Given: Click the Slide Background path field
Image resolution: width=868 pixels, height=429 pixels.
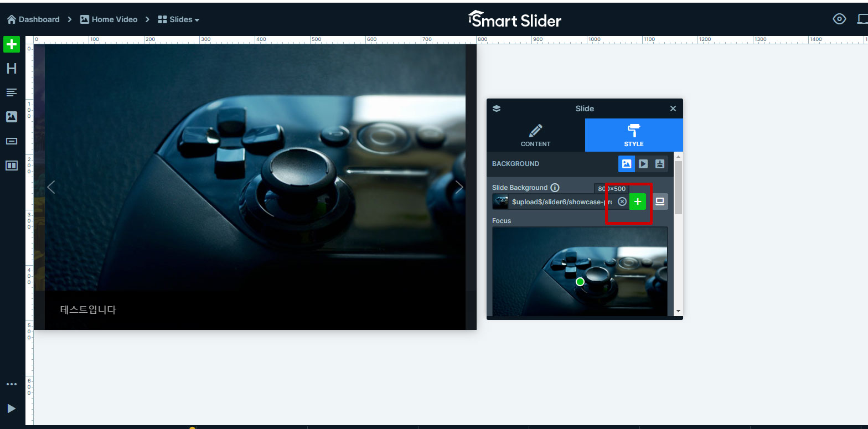Looking at the screenshot, I should 561,201.
